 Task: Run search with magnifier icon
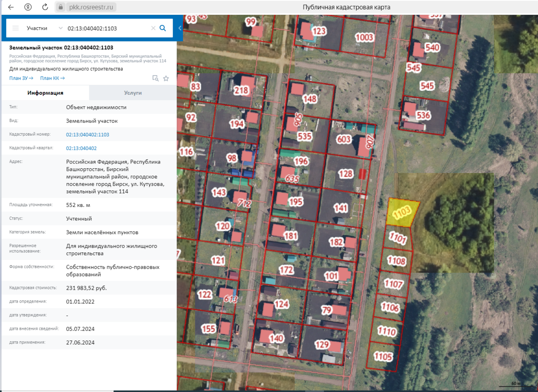[163, 28]
